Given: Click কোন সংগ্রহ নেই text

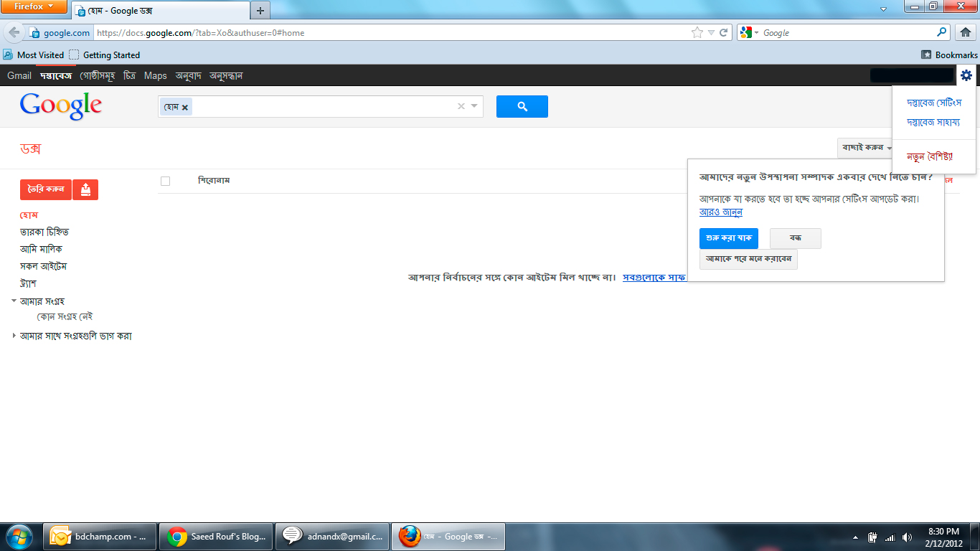Looking at the screenshot, I should tap(65, 316).
